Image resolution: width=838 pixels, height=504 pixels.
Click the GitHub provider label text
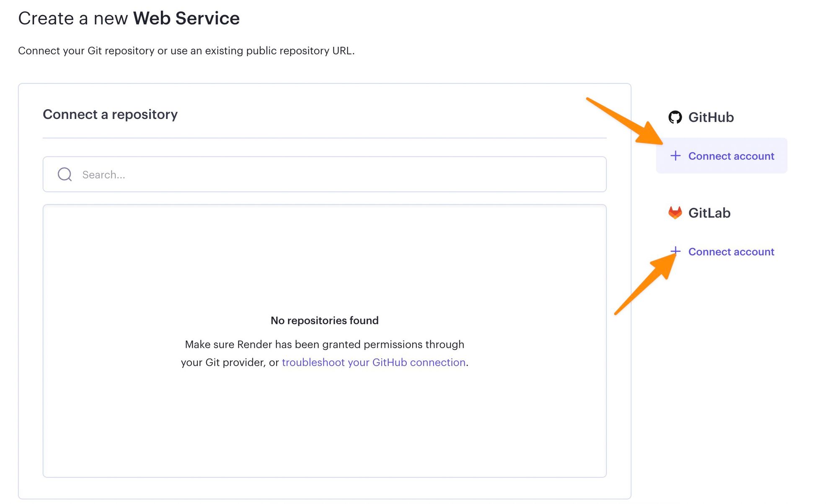[711, 118]
